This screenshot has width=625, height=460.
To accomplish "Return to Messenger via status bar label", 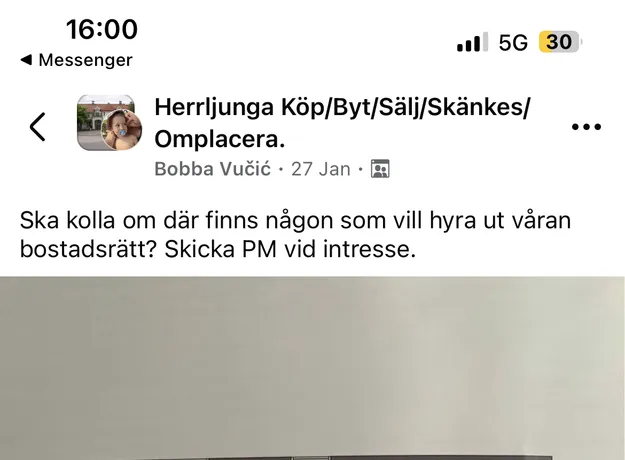I will (85, 60).
